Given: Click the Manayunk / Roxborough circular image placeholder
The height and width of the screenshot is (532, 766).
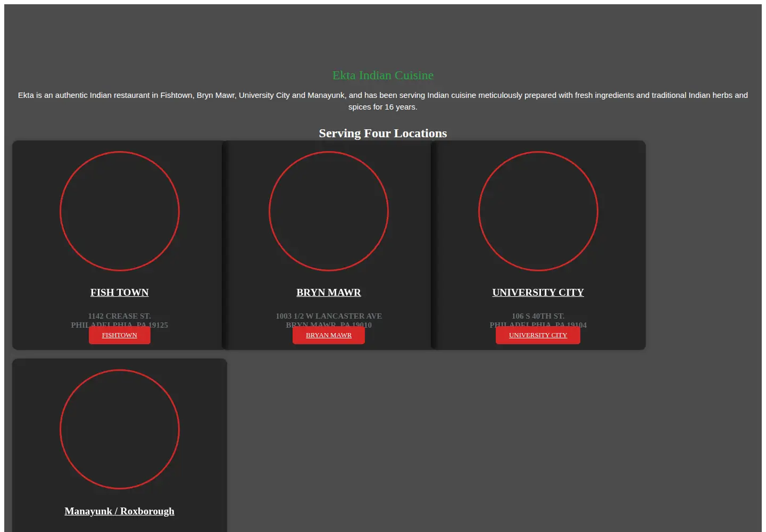Looking at the screenshot, I should point(120,429).
